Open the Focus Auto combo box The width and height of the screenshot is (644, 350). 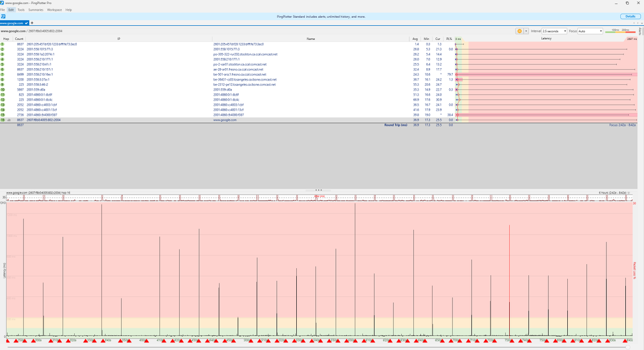[590, 31]
